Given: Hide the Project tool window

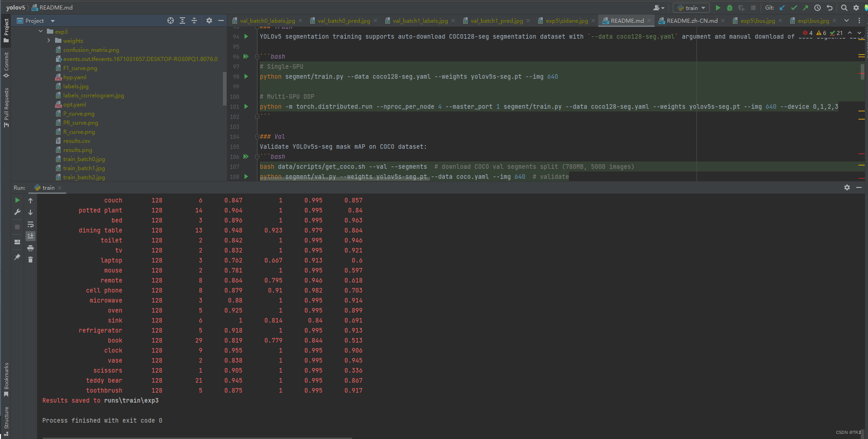Looking at the screenshot, I should point(221,20).
